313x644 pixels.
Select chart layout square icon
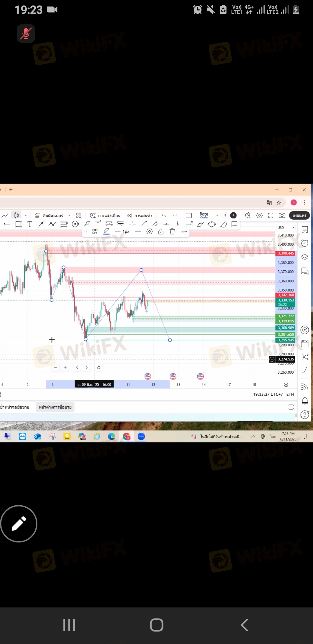189,215
